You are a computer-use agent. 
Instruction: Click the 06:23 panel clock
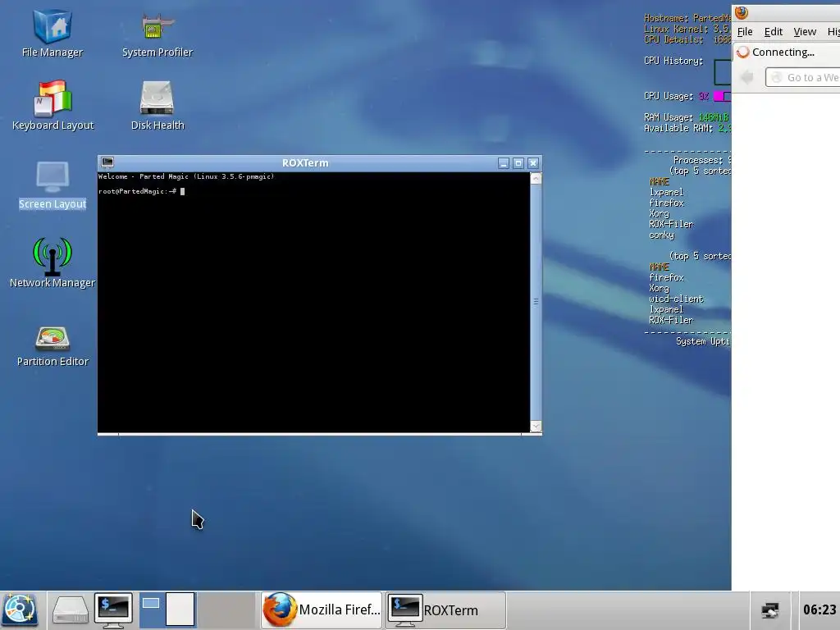[x=819, y=610]
